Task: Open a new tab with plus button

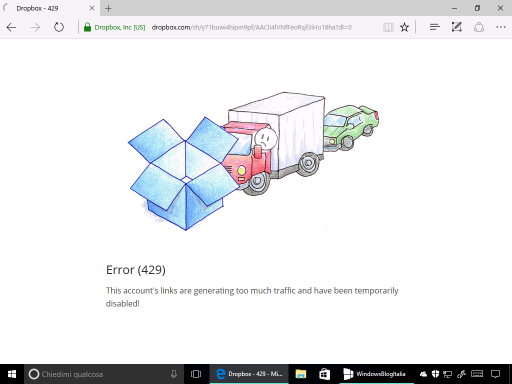Action: coord(108,9)
